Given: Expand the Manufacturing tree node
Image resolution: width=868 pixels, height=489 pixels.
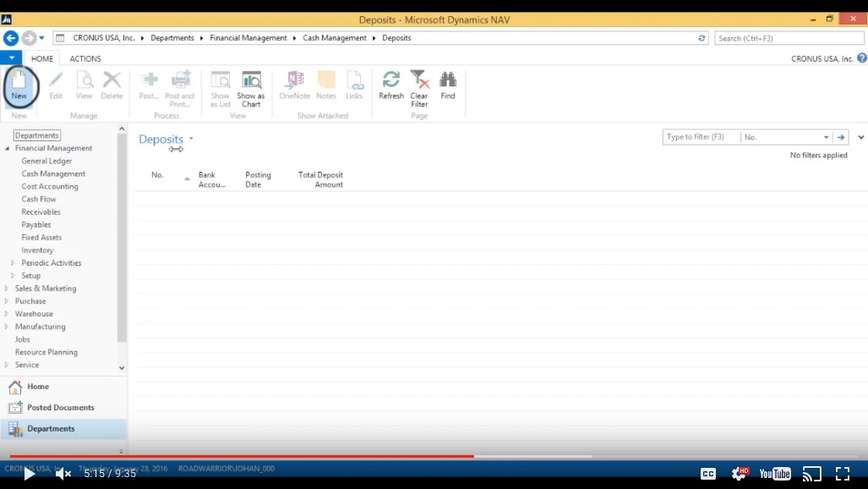Looking at the screenshot, I should click(x=7, y=327).
